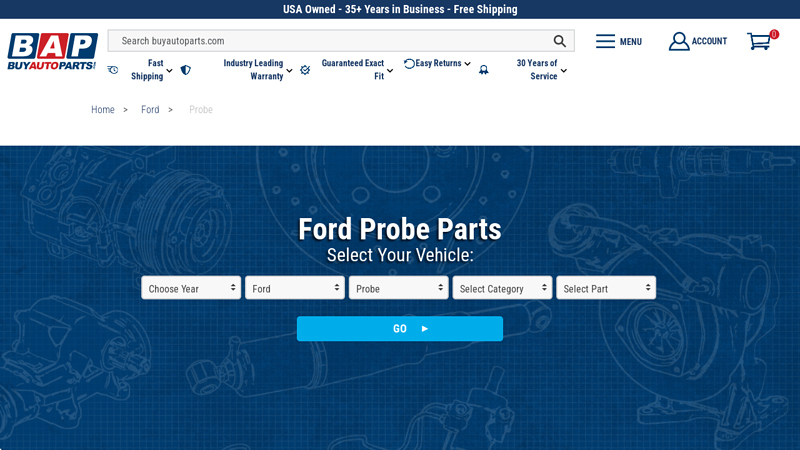Image resolution: width=800 pixels, height=450 pixels.
Task: Click the Ford Probe Parts heading
Action: click(x=400, y=229)
